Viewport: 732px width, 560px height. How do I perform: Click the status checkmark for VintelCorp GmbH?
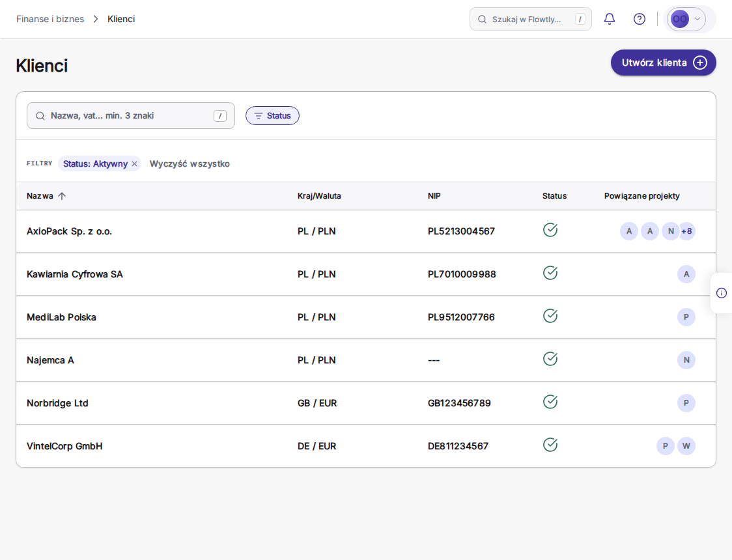(x=550, y=445)
